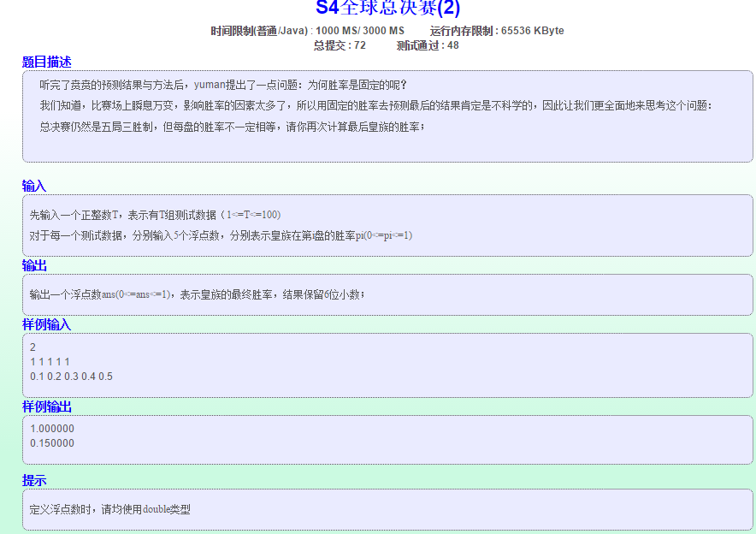Viewport: 756px width, 534px height.
Task: Click the "样例输出" section heading
Action: (47, 406)
